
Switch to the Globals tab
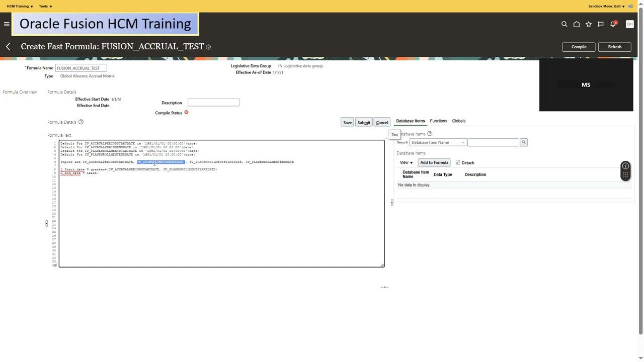(458, 121)
